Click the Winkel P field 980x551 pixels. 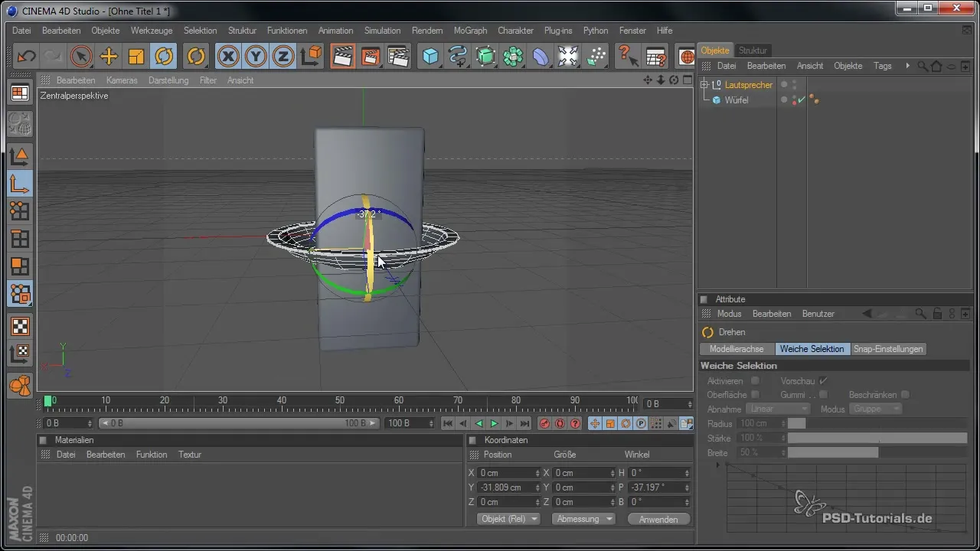[x=658, y=487]
